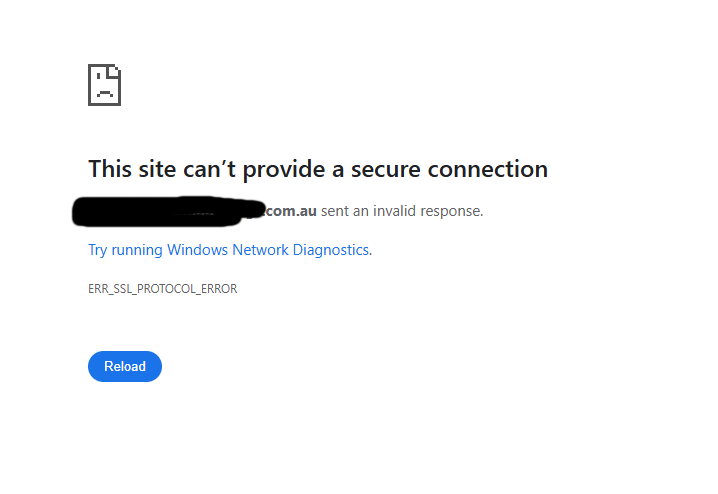Click the blacked-out redacted domain name
Image resolution: width=718 pixels, height=494 pixels.
(x=165, y=211)
